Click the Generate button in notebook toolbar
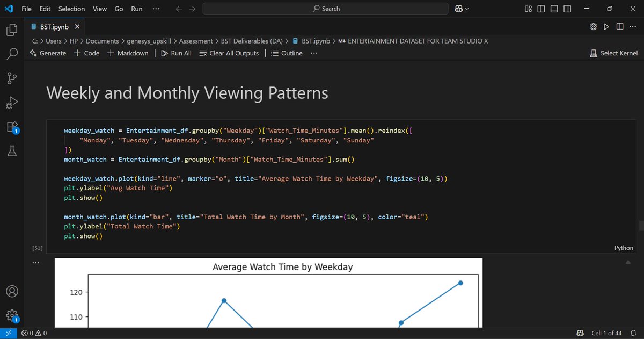 click(x=48, y=53)
